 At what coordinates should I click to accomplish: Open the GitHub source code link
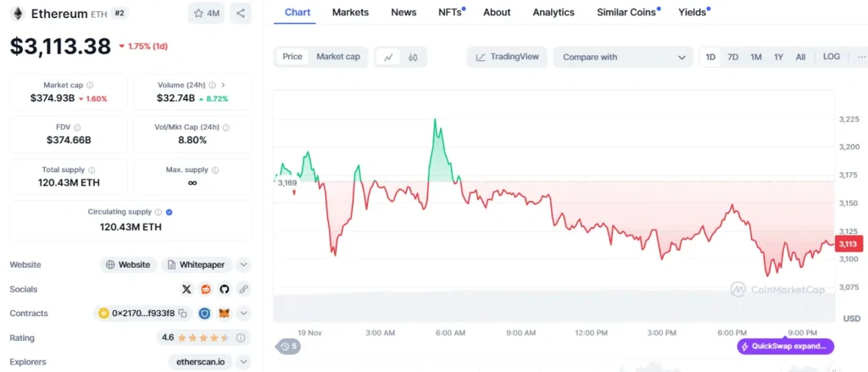pyautogui.click(x=225, y=289)
